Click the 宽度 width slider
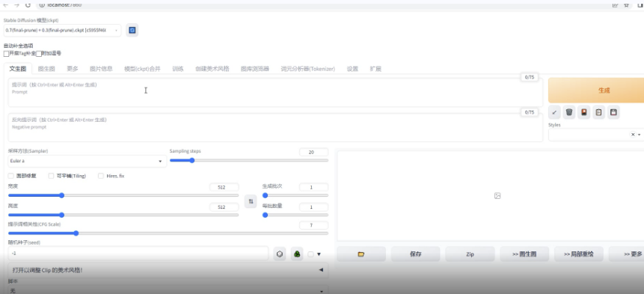The image size is (644, 294). [x=123, y=195]
